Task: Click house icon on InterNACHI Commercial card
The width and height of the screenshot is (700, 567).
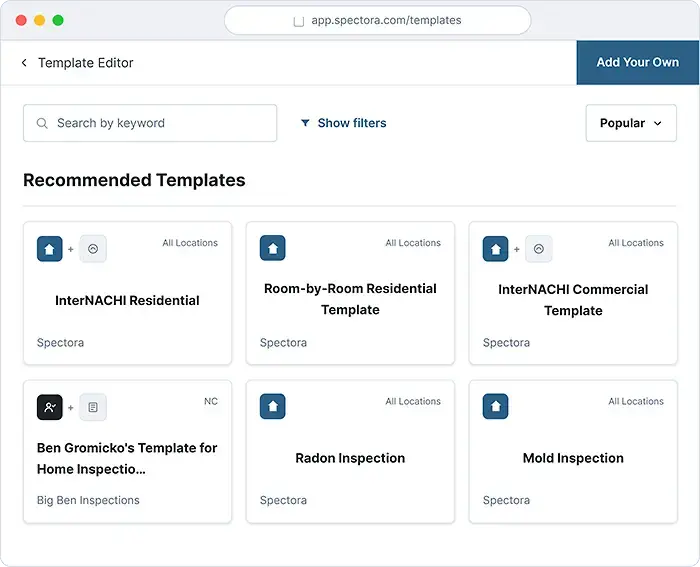Action: [496, 249]
